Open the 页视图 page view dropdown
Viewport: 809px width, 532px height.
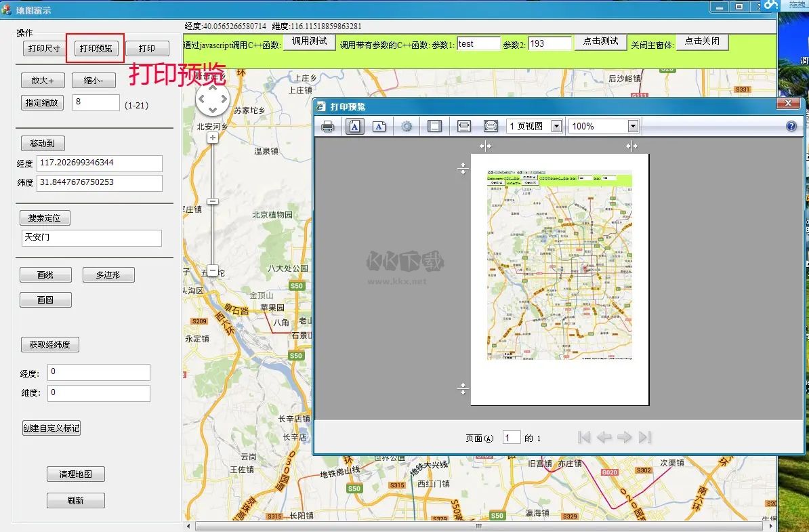(557, 126)
